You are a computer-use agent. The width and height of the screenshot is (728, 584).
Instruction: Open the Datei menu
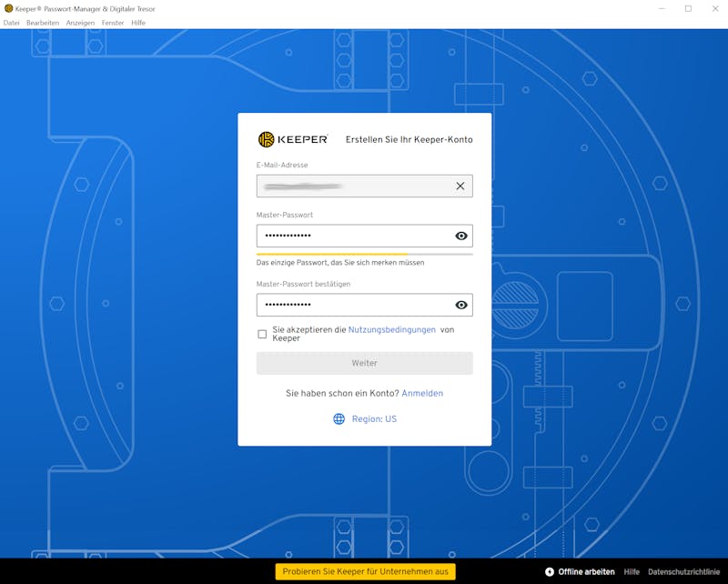(x=12, y=23)
